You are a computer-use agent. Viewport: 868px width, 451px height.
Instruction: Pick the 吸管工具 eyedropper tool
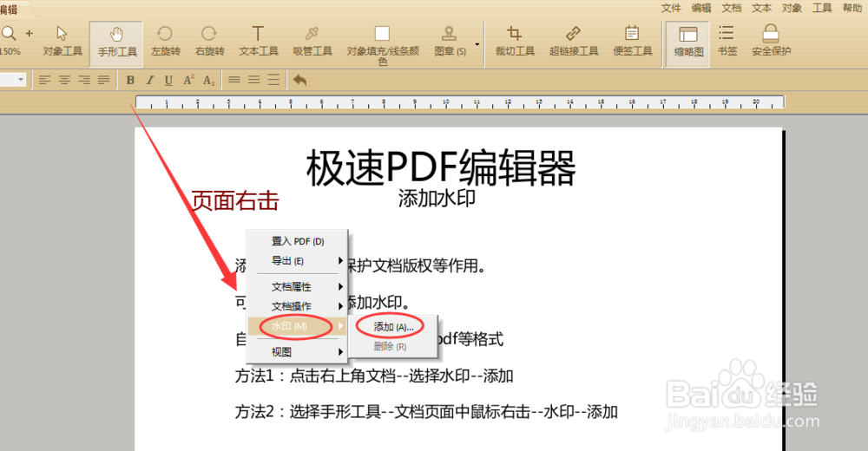(312, 42)
